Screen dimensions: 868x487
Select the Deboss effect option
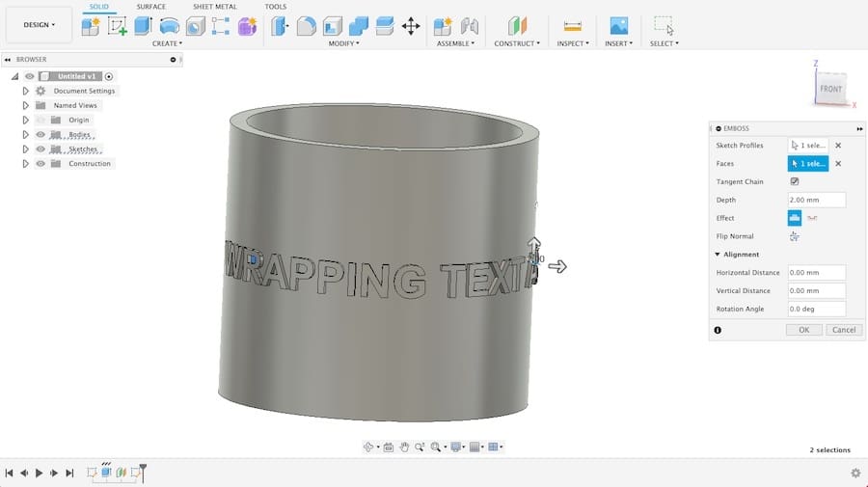pos(812,218)
